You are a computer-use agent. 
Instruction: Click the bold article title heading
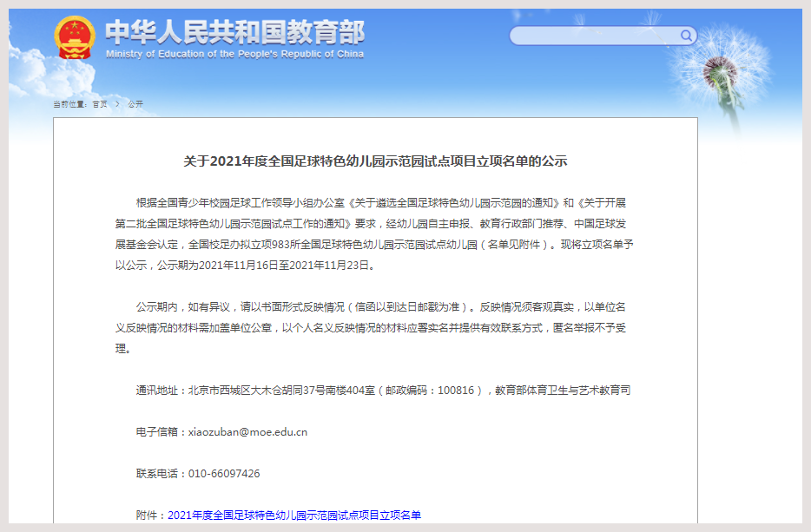(x=375, y=161)
